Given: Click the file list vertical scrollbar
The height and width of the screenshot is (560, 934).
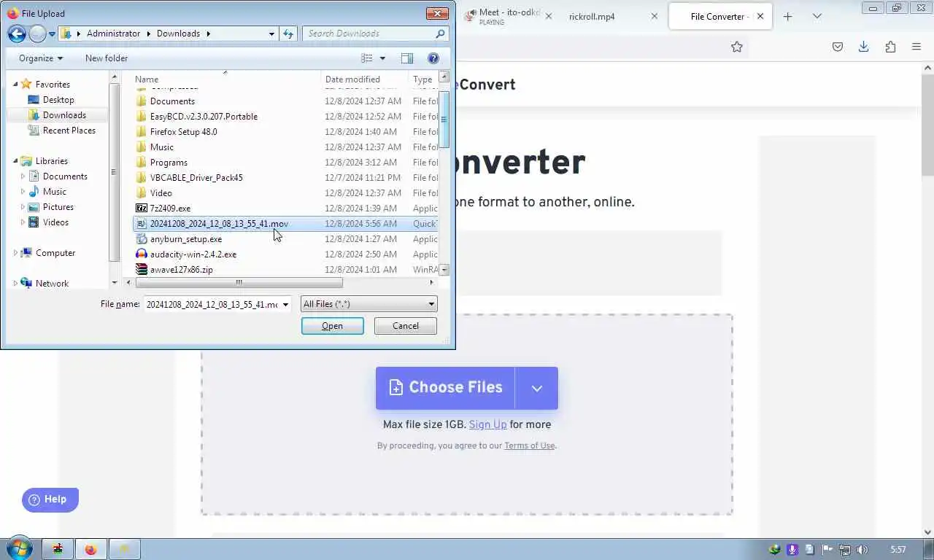Looking at the screenshot, I should [444, 120].
